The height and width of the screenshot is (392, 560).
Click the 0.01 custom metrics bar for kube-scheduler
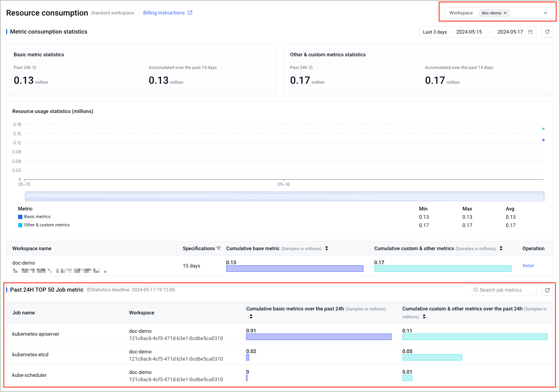(407, 378)
